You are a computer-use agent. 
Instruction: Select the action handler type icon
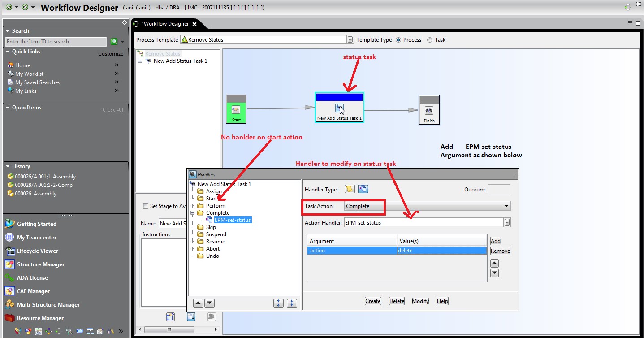coord(363,189)
